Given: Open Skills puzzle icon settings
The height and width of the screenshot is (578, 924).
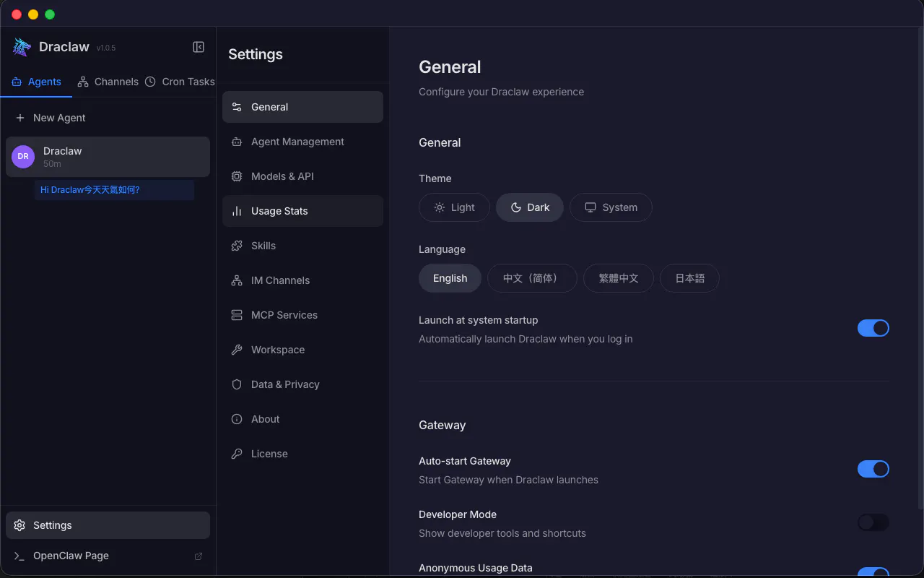Looking at the screenshot, I should pos(237,246).
